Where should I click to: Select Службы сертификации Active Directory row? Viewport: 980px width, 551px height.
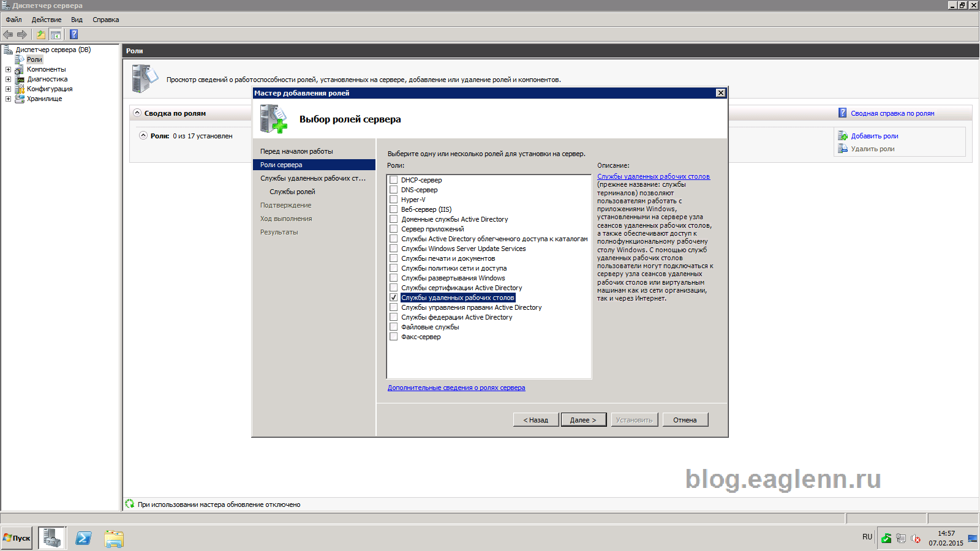tap(462, 288)
